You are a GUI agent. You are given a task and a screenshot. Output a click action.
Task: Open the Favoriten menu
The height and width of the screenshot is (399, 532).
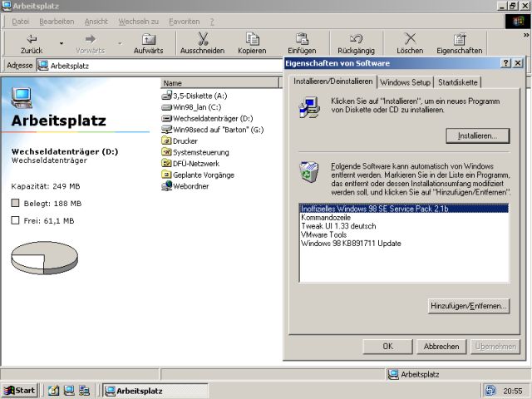pos(185,22)
